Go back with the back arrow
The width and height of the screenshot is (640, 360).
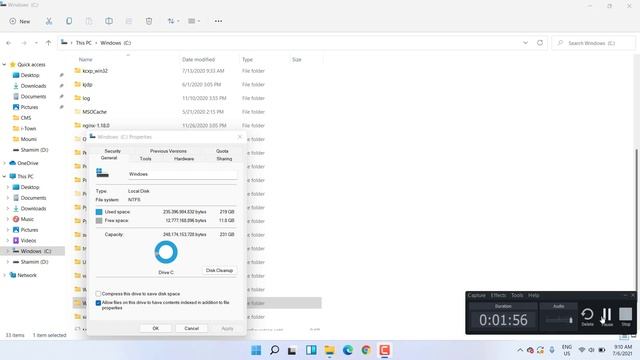(9, 43)
